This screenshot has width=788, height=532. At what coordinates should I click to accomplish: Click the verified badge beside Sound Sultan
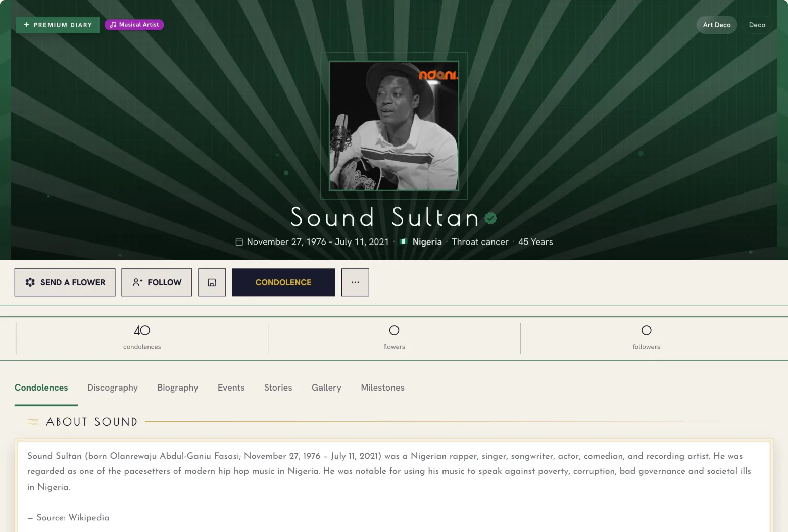[490, 218]
